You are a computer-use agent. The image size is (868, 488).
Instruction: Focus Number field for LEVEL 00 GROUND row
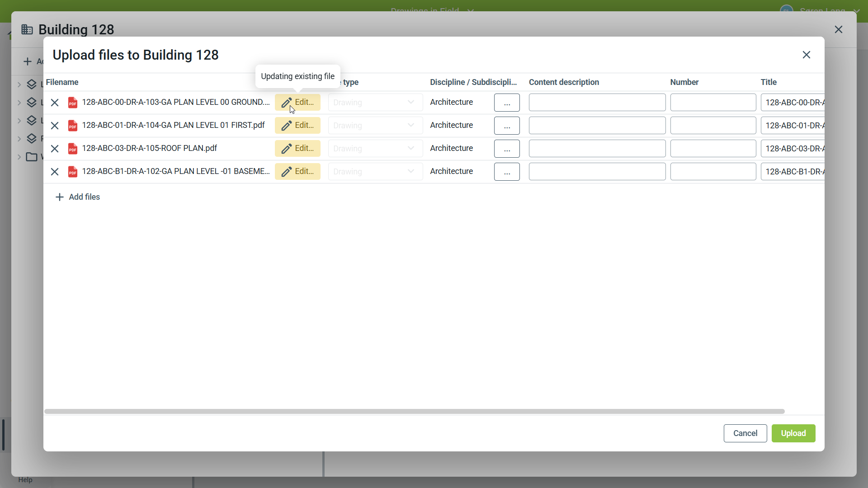pos(713,103)
